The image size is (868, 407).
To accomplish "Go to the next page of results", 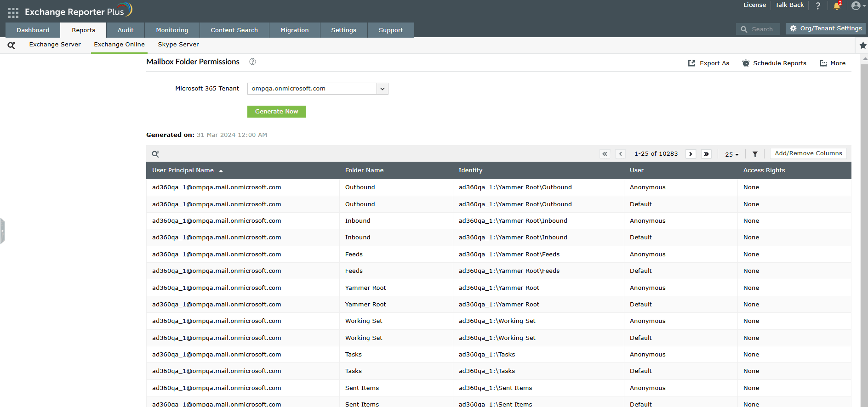I will [691, 154].
